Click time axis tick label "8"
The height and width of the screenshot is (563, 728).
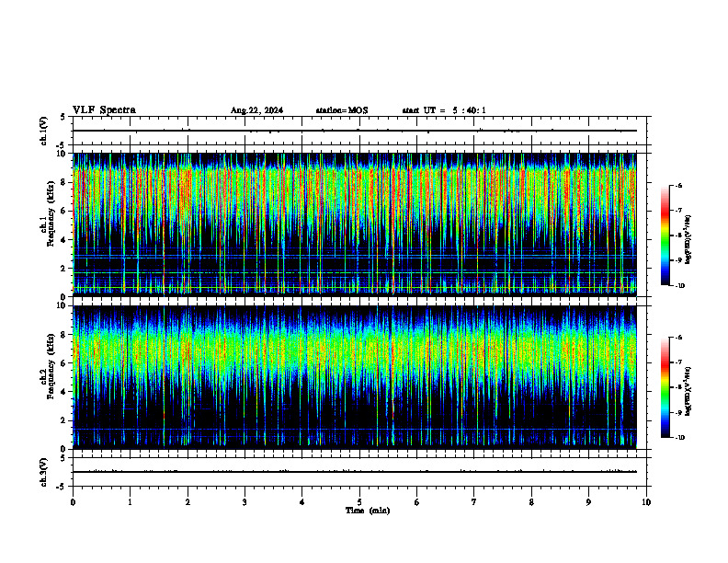[x=531, y=502]
